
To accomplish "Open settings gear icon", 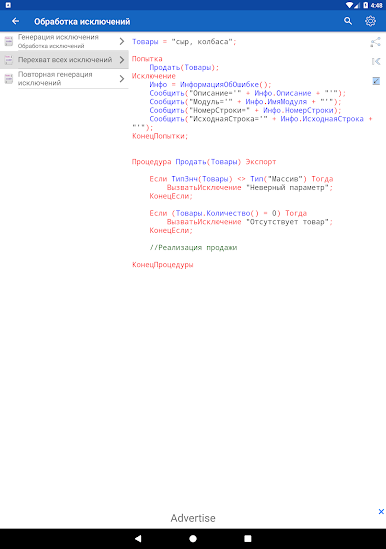I will click(x=370, y=21).
